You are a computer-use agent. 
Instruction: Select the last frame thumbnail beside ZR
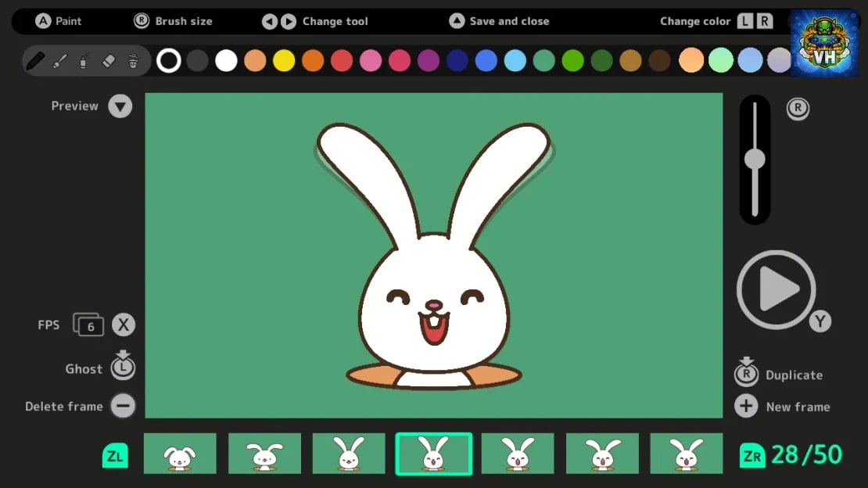click(687, 454)
